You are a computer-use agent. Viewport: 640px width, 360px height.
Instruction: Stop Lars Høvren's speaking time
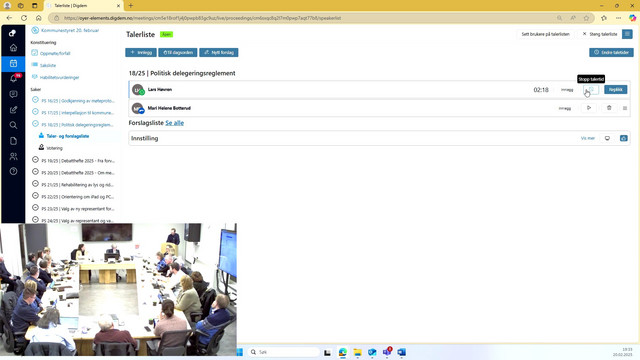pyautogui.click(x=591, y=89)
